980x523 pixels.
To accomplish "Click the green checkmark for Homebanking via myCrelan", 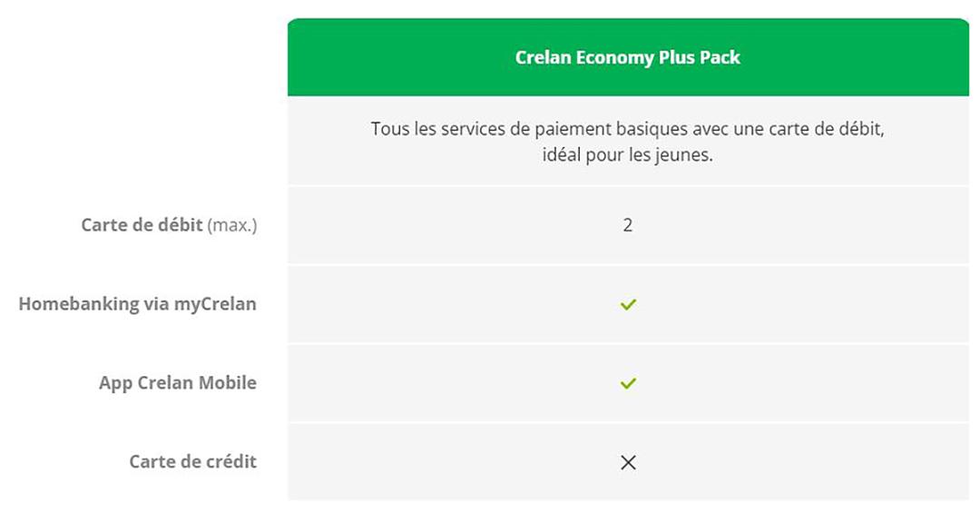I will coord(628,304).
